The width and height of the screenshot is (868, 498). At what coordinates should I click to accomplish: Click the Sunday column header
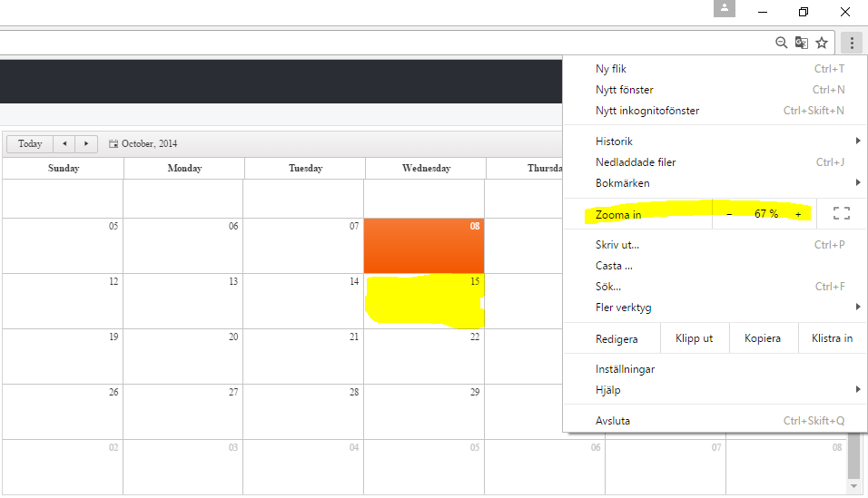(x=64, y=168)
